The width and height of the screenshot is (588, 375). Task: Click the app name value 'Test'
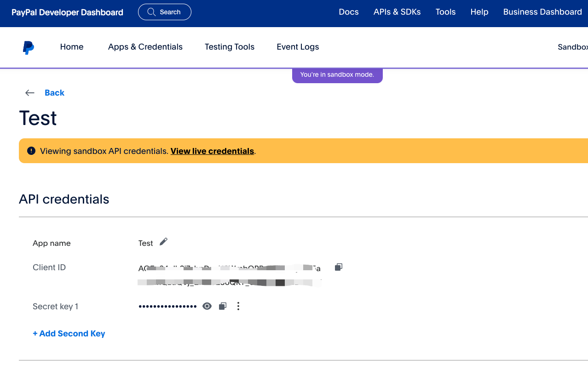145,243
